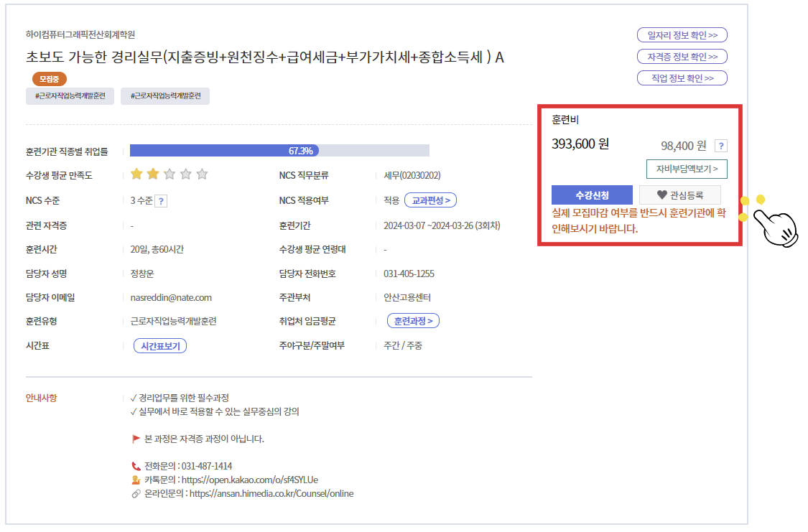
Task: View timetable with 시간표보기
Action: coord(160,346)
